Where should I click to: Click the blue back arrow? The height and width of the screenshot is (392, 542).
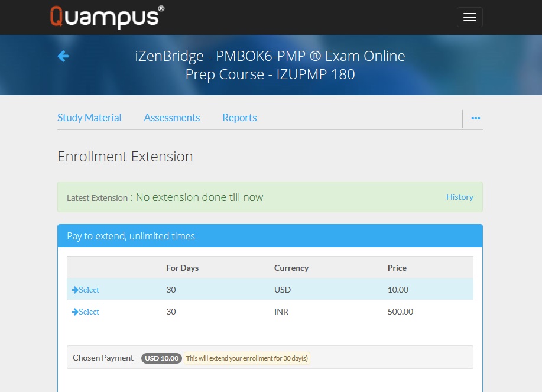pyautogui.click(x=63, y=56)
